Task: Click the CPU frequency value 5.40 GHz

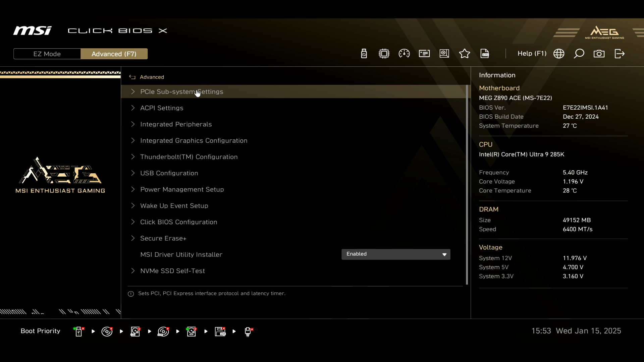Action: coord(575,172)
